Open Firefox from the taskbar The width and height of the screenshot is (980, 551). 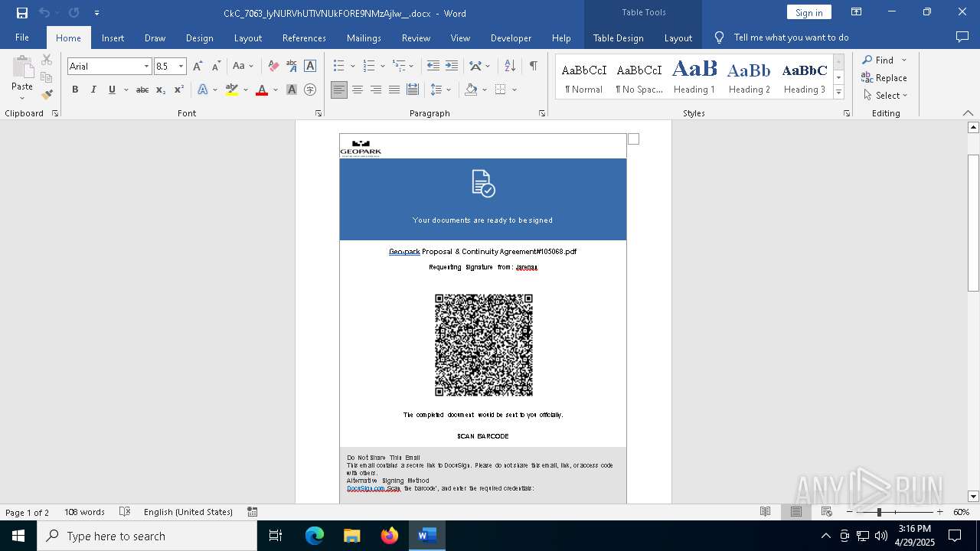(390, 536)
